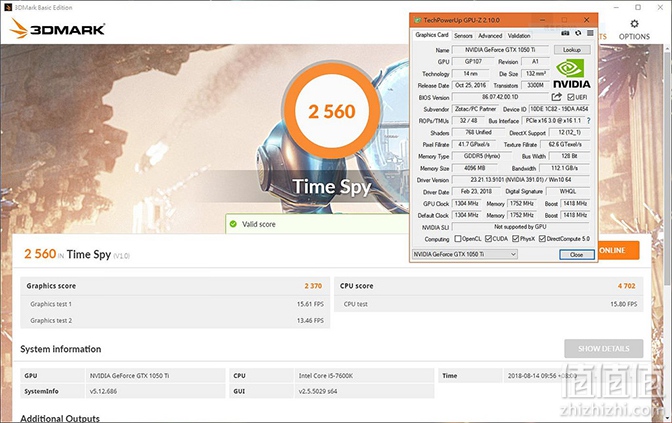
Task: Click the Bandwidth 112.1 GB/s field
Action: point(564,168)
